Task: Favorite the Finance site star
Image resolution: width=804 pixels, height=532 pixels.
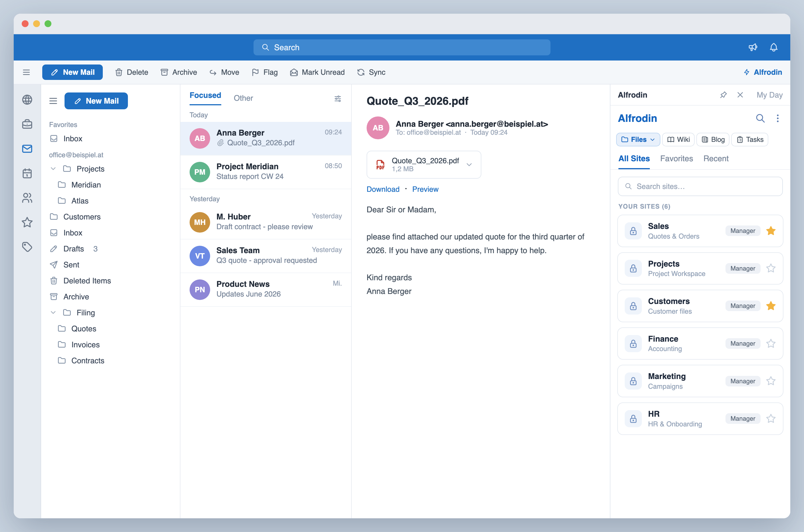Action: [771, 344]
